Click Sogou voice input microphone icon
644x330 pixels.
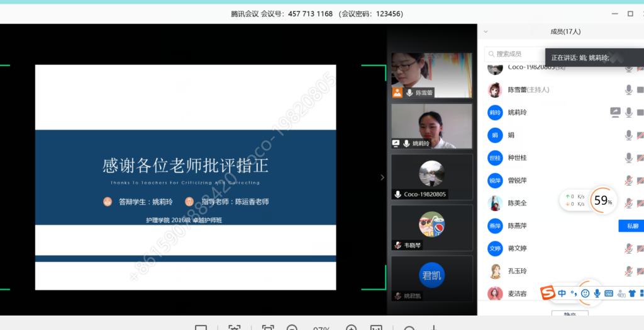coord(597,293)
